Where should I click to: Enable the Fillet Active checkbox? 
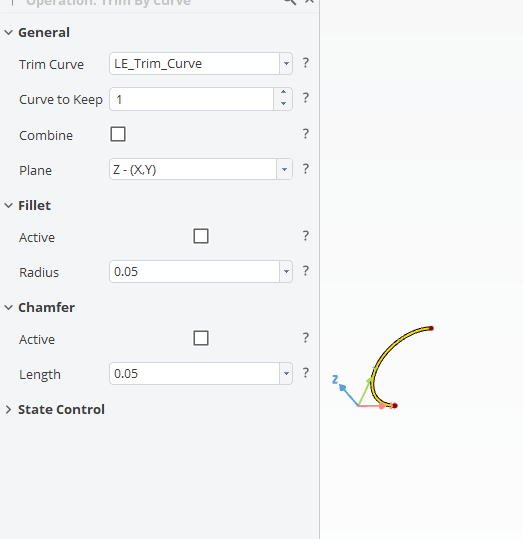tap(201, 236)
